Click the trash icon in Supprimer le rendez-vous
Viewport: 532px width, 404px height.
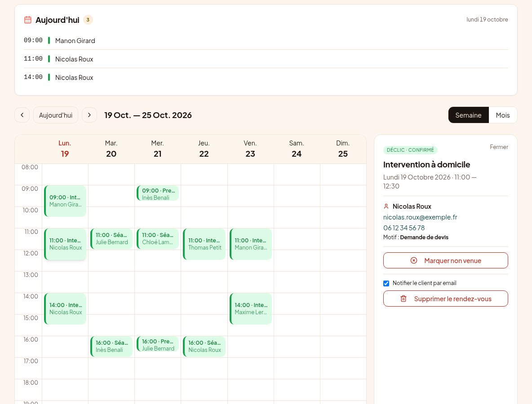[403, 299]
